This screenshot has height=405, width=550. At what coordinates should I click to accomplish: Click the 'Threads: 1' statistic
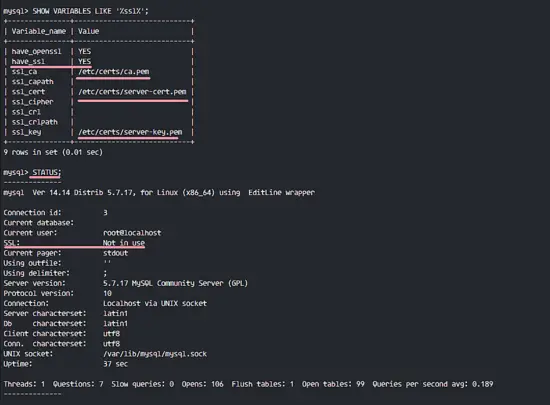24,384
